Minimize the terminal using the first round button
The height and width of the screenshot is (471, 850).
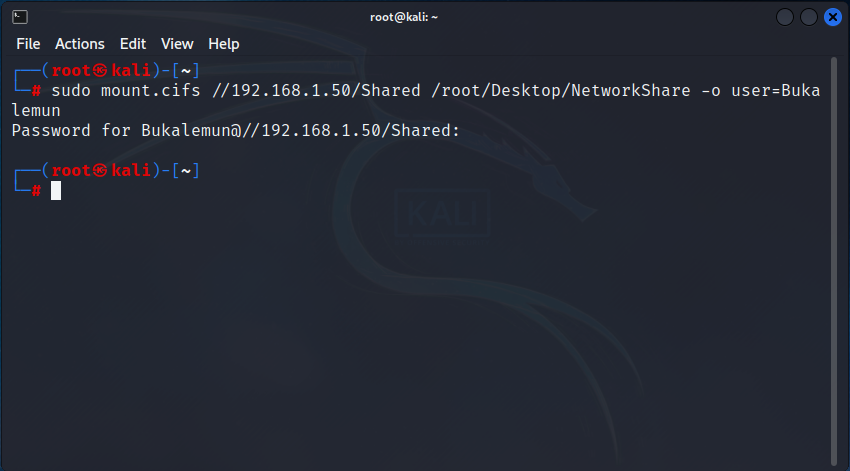click(x=784, y=17)
